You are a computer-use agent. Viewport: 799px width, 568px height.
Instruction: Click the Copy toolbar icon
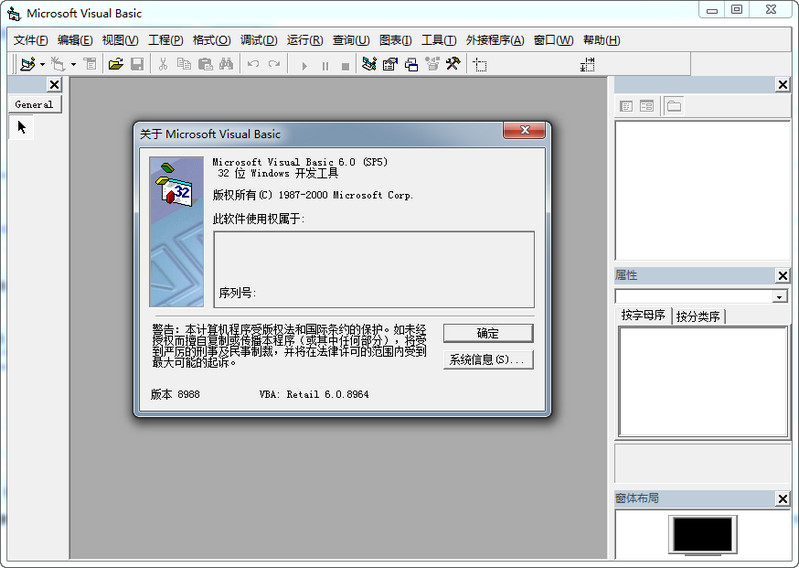click(183, 64)
